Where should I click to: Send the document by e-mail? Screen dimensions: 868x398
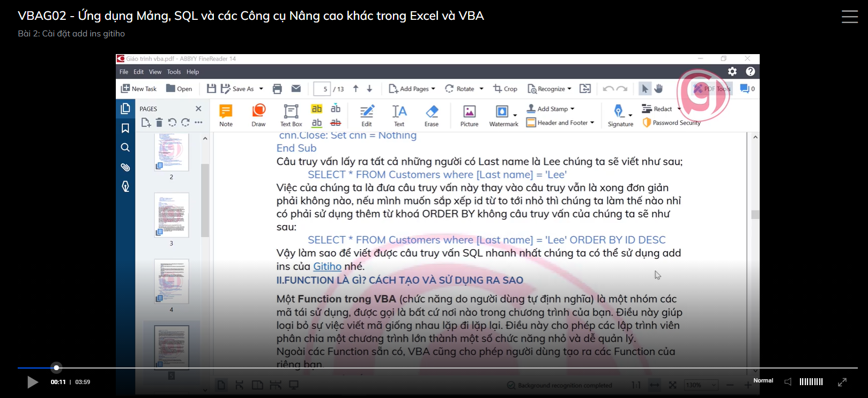coord(296,89)
